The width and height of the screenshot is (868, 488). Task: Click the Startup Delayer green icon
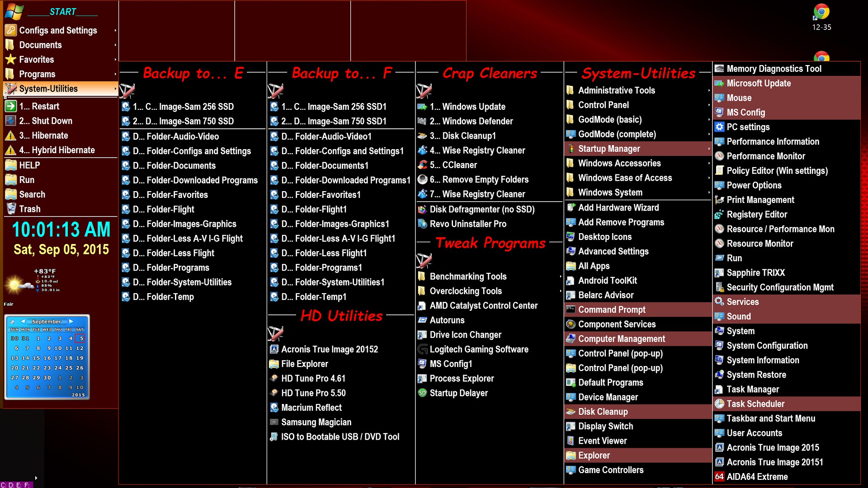[423, 393]
